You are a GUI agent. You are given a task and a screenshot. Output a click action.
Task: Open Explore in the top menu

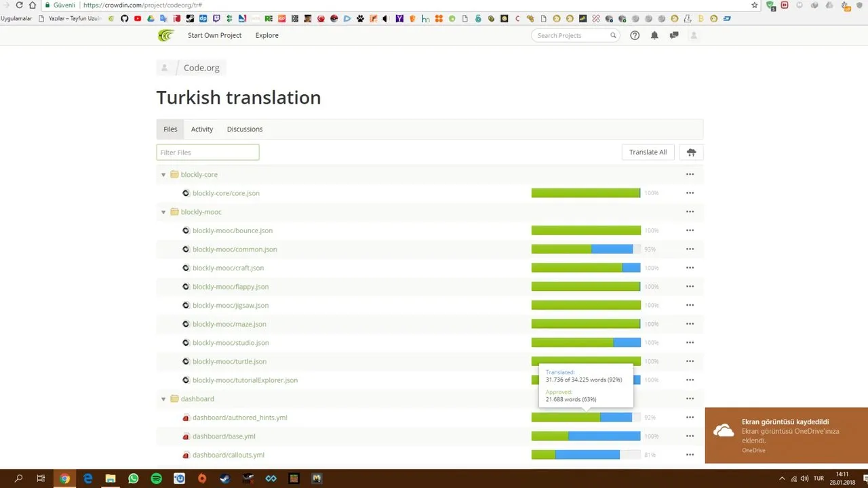[x=267, y=35]
